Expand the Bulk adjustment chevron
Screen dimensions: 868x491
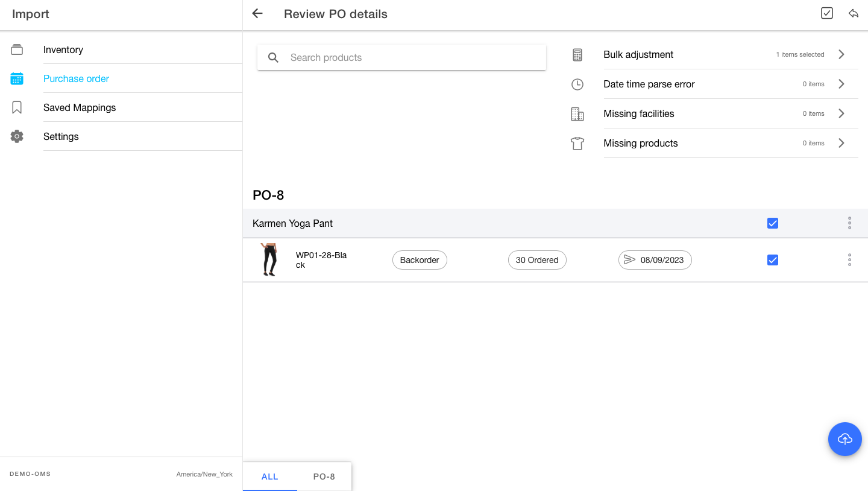841,54
